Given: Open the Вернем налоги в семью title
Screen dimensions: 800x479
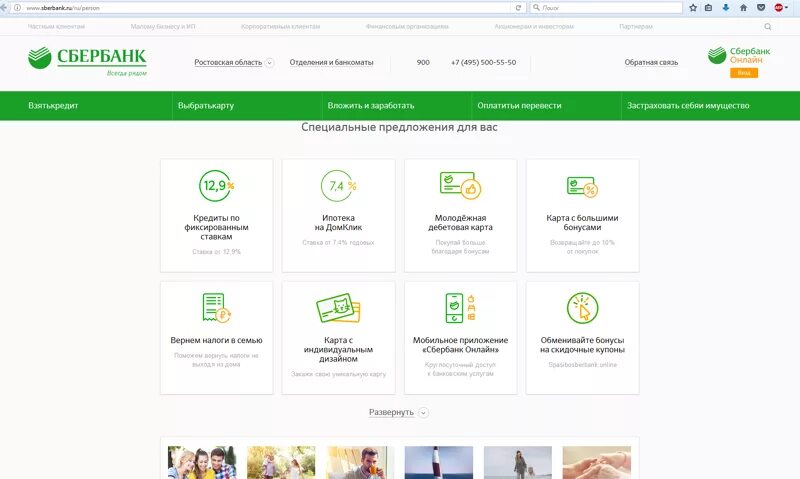Looking at the screenshot, I should click(x=216, y=340).
